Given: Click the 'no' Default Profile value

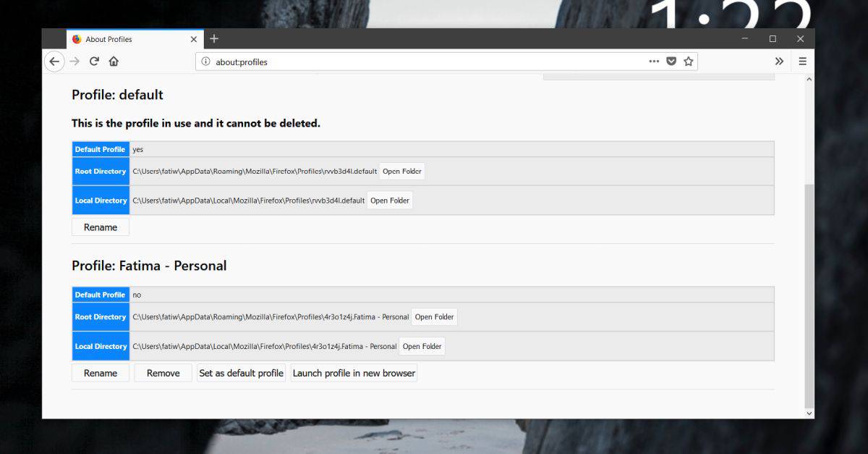Looking at the screenshot, I should tap(137, 295).
